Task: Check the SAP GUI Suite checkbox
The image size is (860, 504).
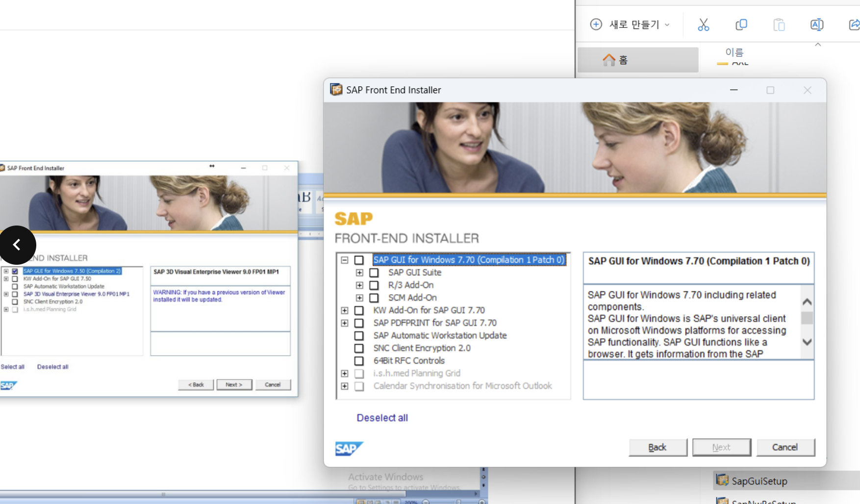Action: click(374, 273)
